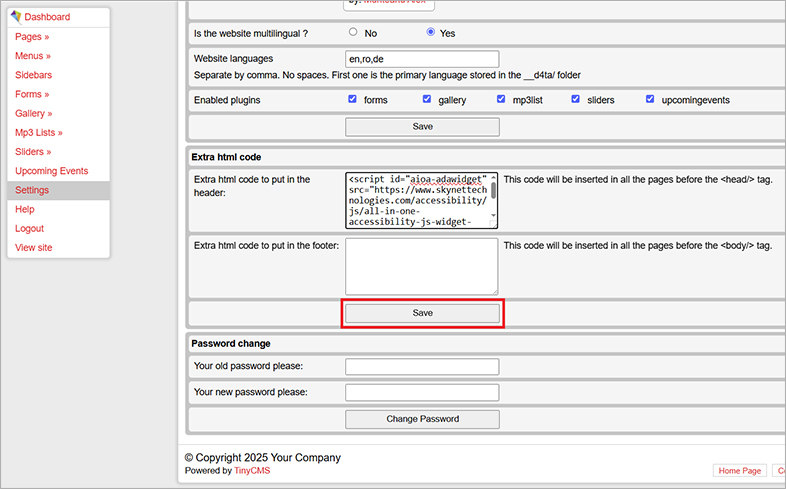This screenshot has width=786, height=489.
Task: Open the Dashboard link in sidebar
Action: point(47,17)
